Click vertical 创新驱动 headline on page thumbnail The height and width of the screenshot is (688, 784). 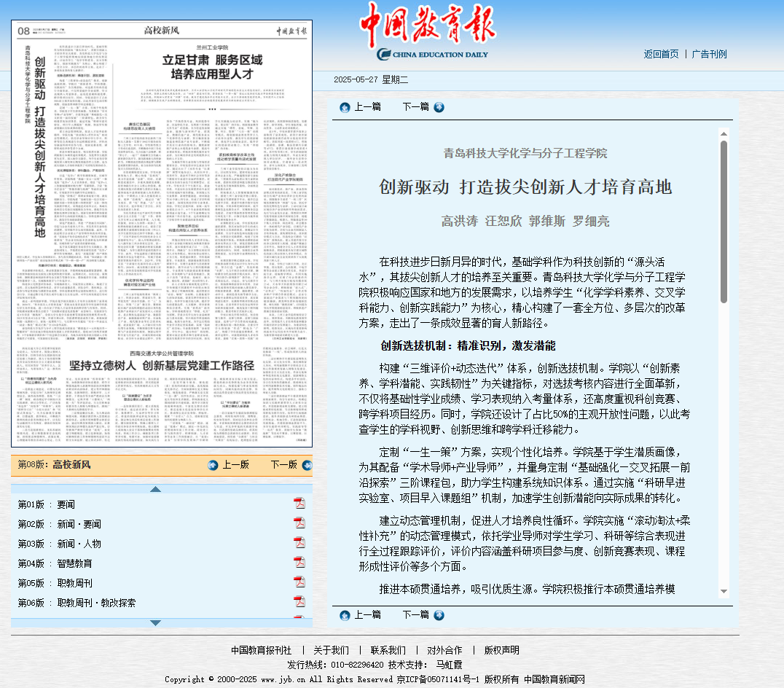point(40,146)
